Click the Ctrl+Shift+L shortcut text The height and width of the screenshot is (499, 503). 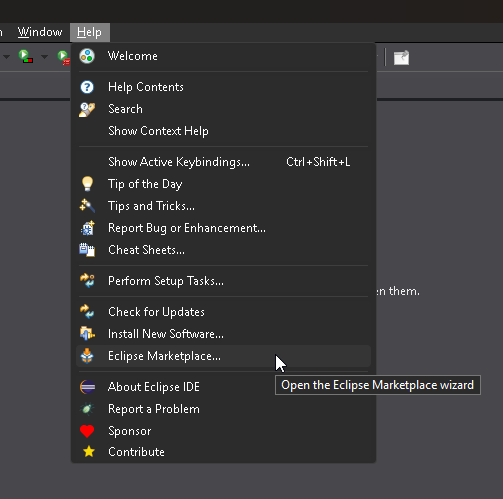[318, 162]
